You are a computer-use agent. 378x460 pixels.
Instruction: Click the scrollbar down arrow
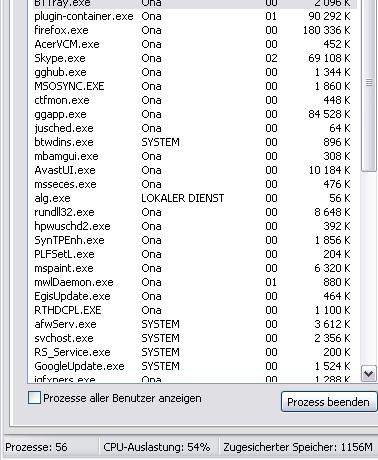coord(368,374)
